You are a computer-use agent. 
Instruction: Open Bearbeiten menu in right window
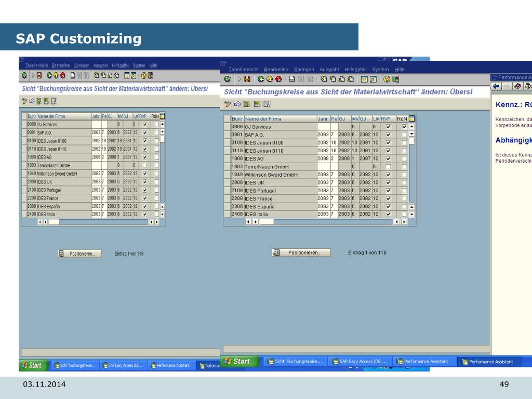[276, 70]
